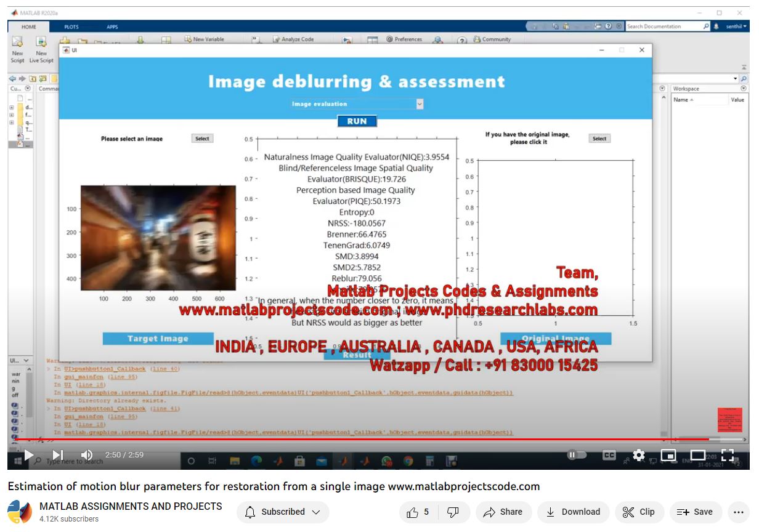Click the Workspace Value column header
Image resolution: width=759 pixels, height=532 pixels.
click(x=737, y=100)
